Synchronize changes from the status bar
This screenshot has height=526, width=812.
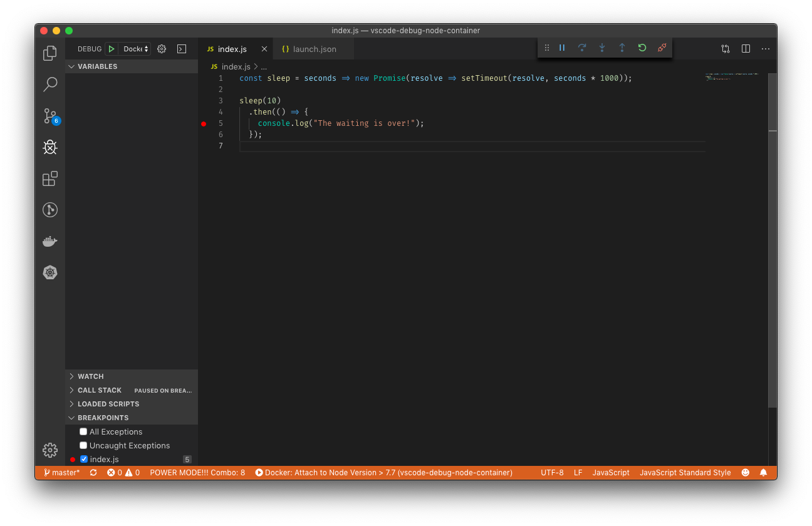[x=93, y=473]
